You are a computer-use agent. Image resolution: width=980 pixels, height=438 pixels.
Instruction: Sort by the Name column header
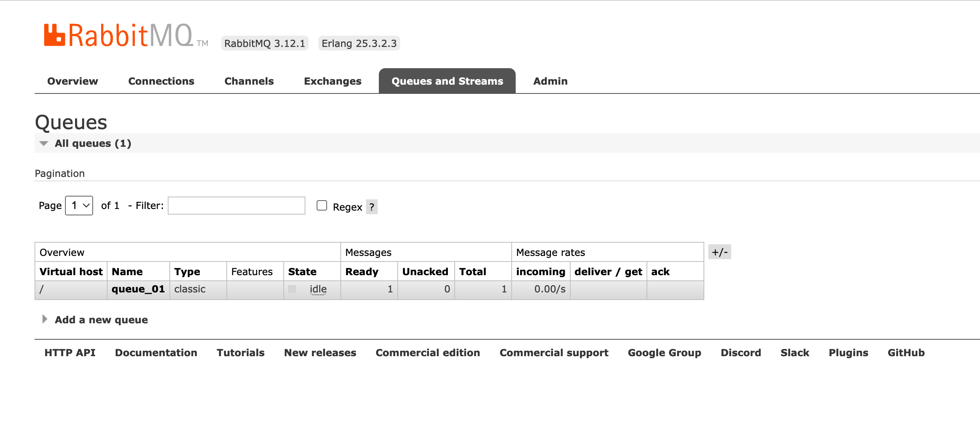click(x=127, y=272)
